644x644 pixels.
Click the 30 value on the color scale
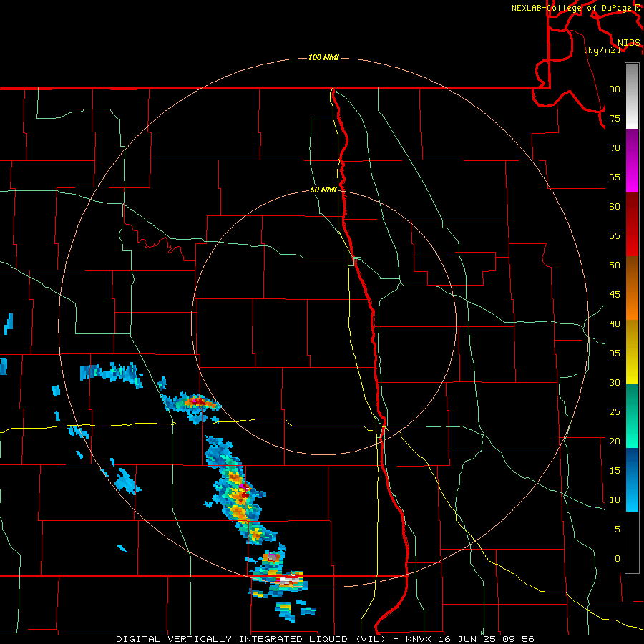click(x=615, y=382)
